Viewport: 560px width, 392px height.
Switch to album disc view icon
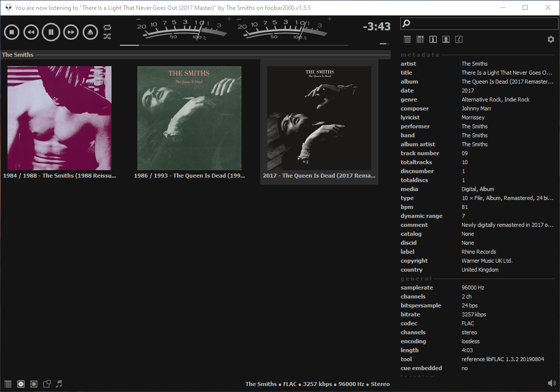click(21, 384)
